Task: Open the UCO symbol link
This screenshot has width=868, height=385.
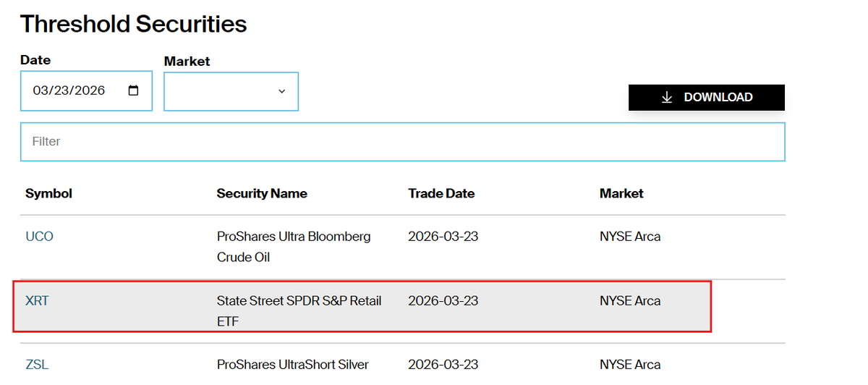Action: [39, 237]
